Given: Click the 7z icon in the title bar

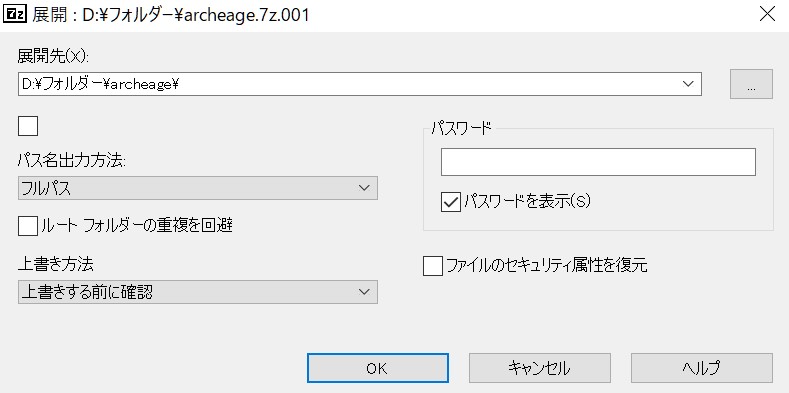Looking at the screenshot, I should 15,14.
